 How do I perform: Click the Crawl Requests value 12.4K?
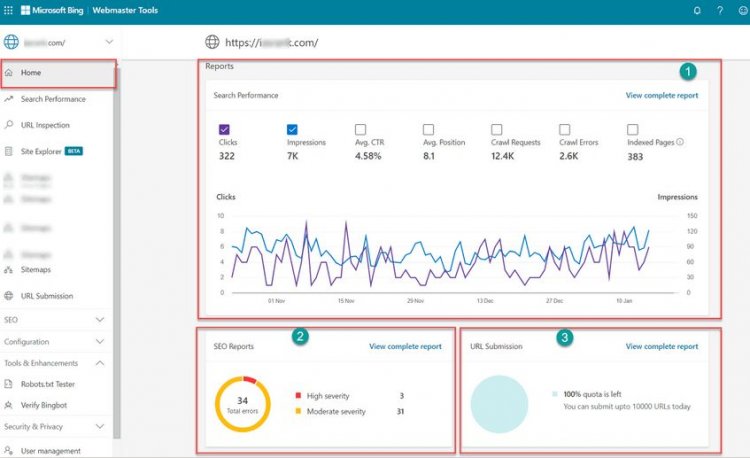pyautogui.click(x=502, y=156)
